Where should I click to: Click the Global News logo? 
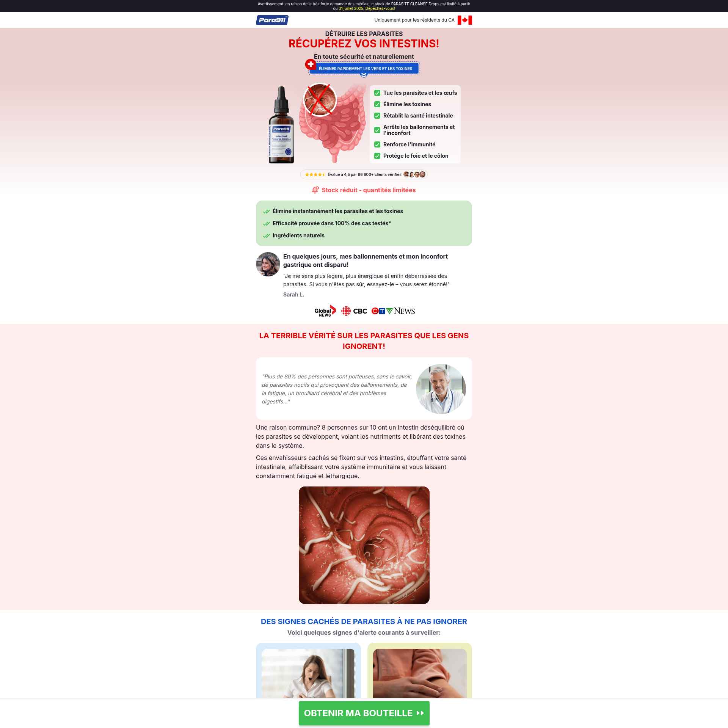(325, 311)
